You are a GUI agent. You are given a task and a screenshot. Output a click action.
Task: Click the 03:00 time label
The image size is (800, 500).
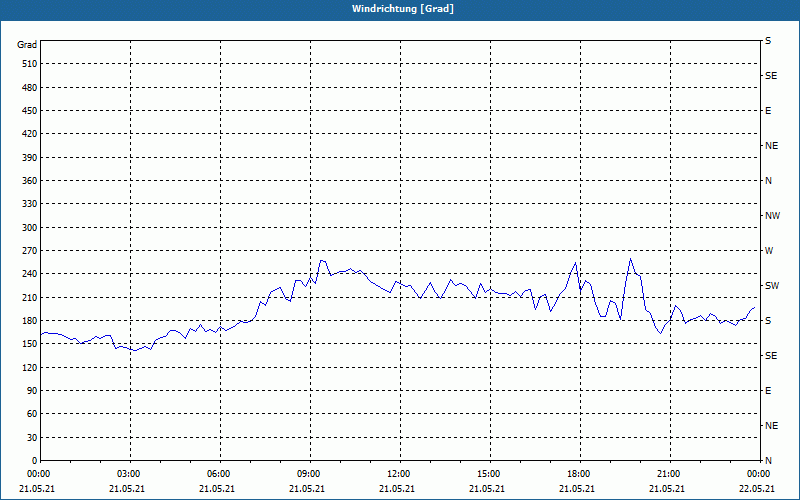click(131, 473)
